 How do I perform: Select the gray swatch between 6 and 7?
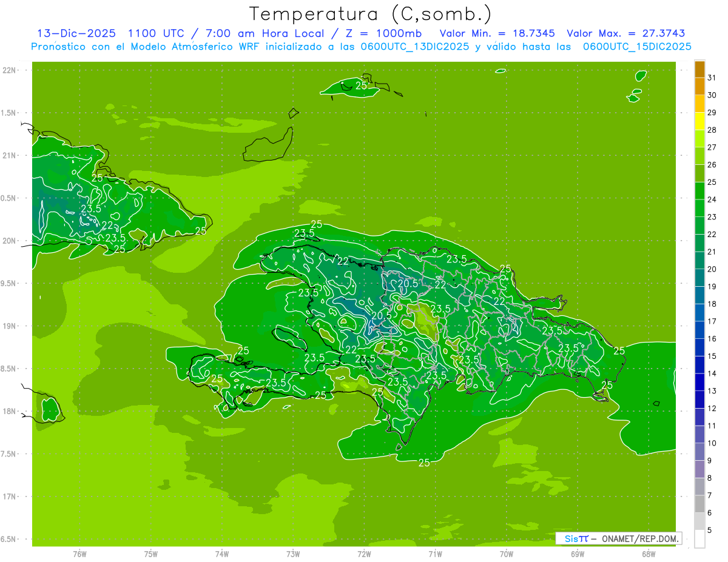[699, 504]
